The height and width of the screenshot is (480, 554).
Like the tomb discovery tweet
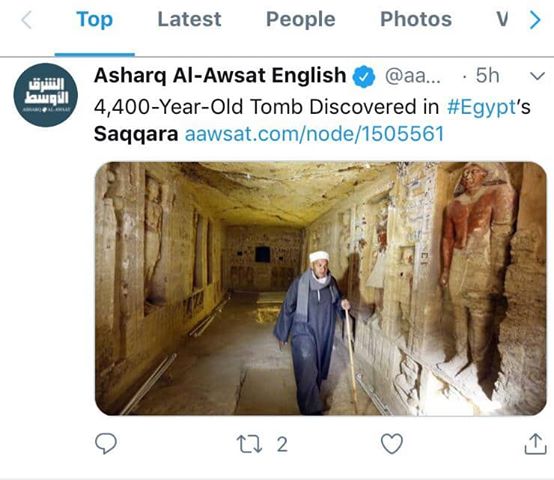[391, 444]
